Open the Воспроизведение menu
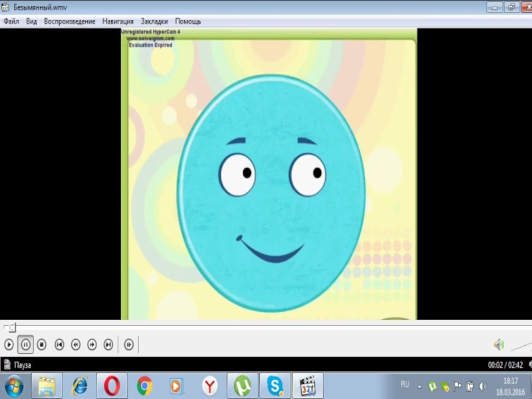Image resolution: width=532 pixels, height=399 pixels. (x=70, y=21)
